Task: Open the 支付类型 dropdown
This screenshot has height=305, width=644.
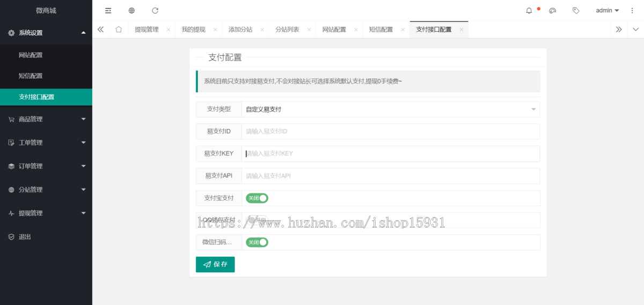Action: tap(391, 109)
